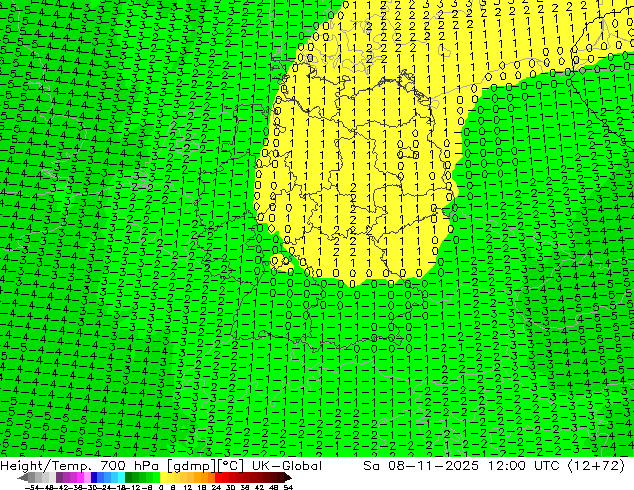The width and height of the screenshot is (634, 490).
Task: Click the dark blue legend segment above -30
Action: [x=94, y=478]
